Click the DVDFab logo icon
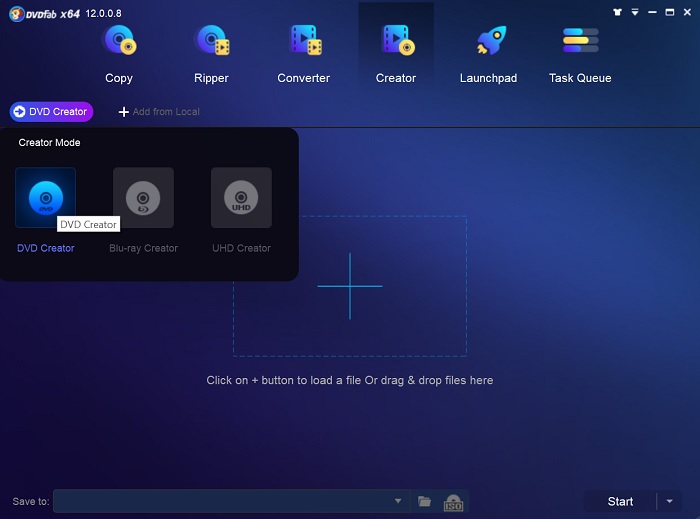700x519 pixels. point(17,14)
